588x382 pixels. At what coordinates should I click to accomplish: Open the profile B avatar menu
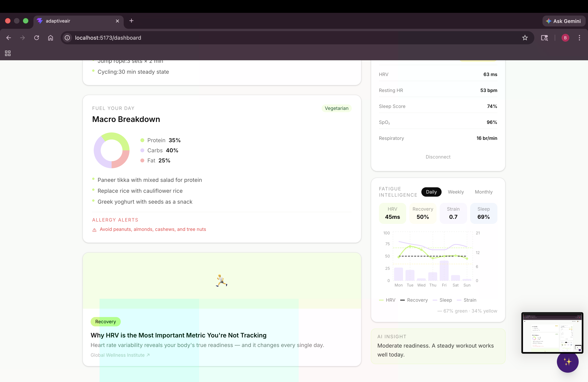[x=565, y=38]
